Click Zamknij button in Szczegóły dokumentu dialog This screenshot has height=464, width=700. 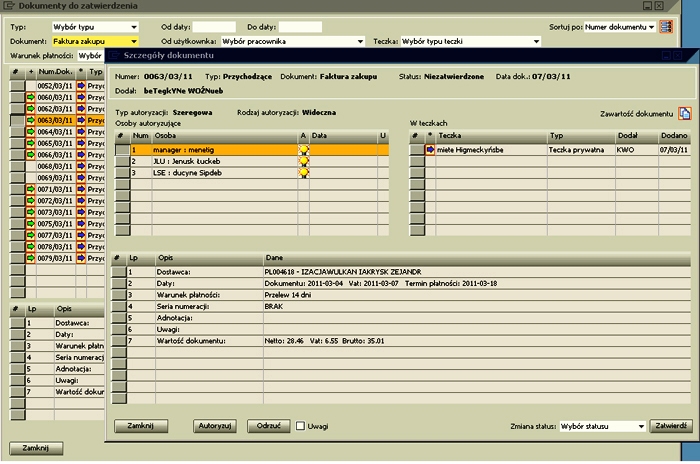141,426
